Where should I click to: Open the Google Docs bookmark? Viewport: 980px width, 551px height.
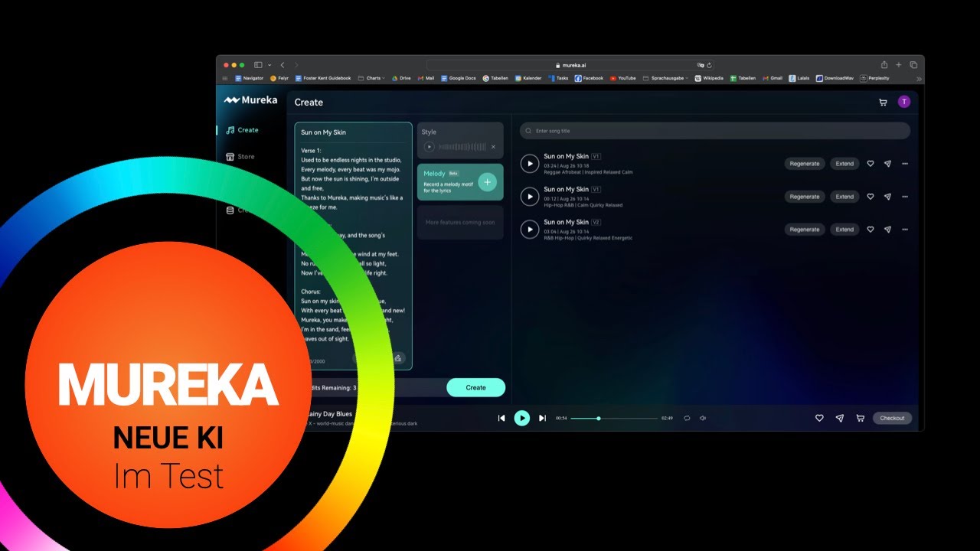click(x=459, y=78)
